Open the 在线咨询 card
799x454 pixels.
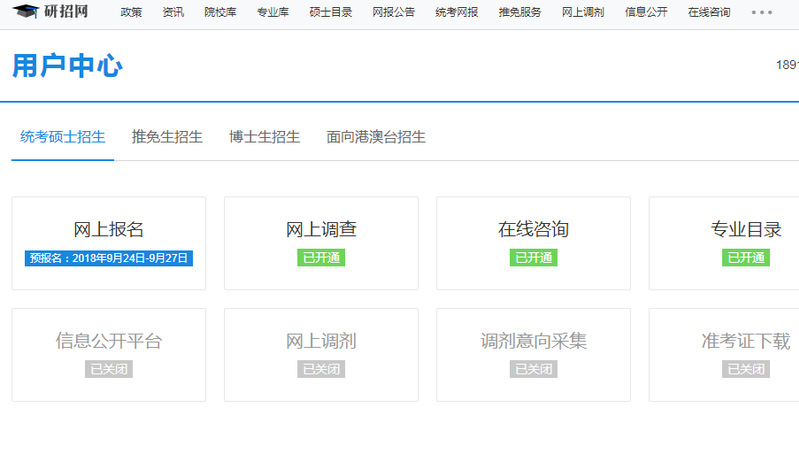coord(534,243)
